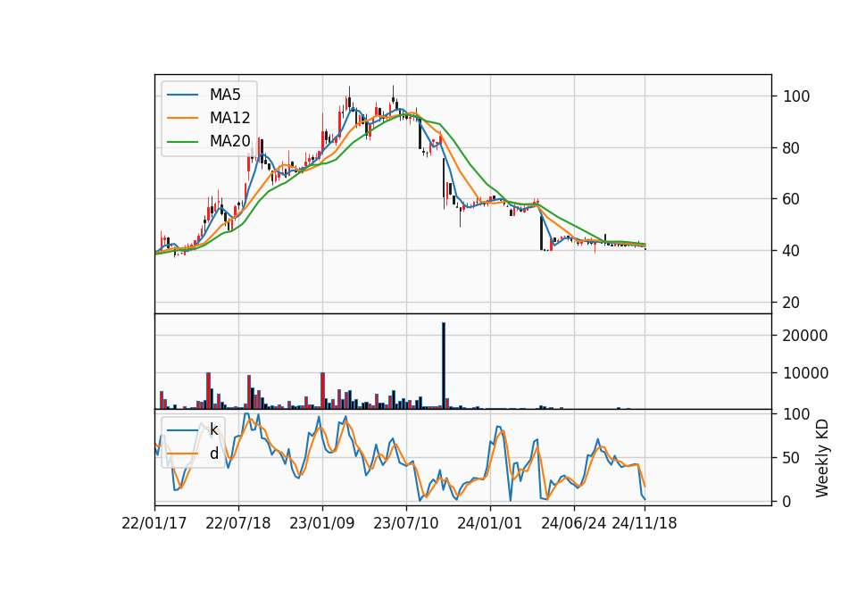The height and width of the screenshot is (616, 857).
Task: Click the volume axis value 20000
Action: (805, 336)
